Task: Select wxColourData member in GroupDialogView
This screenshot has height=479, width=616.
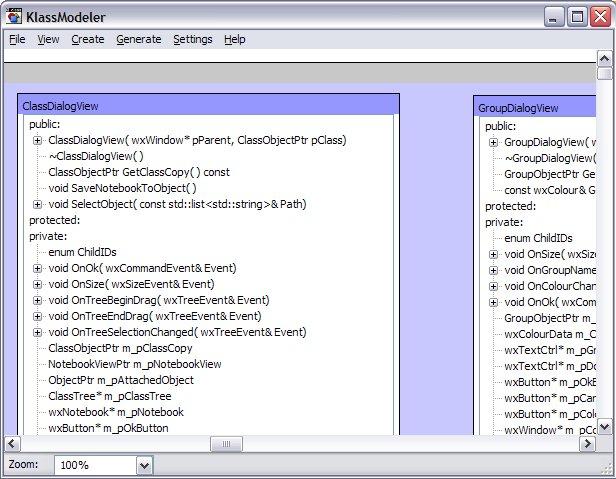Action: click(x=550, y=334)
